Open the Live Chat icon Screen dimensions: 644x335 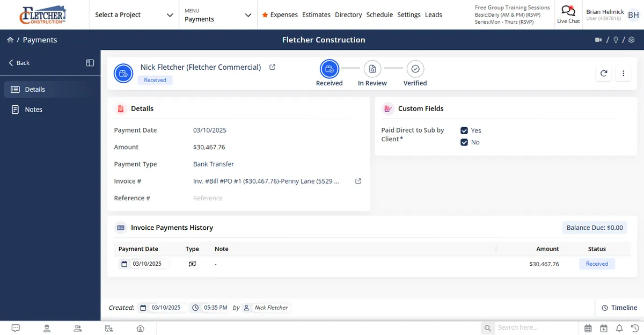tap(568, 11)
